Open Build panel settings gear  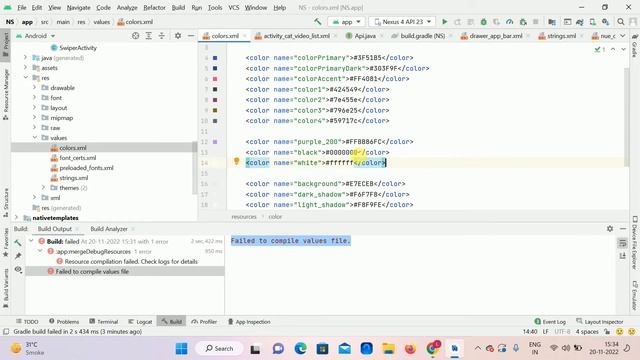click(610, 229)
